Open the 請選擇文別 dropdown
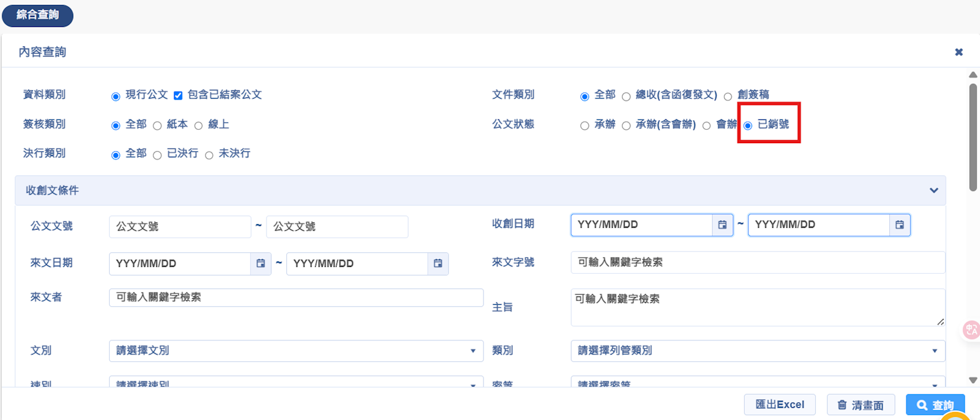 (x=296, y=351)
